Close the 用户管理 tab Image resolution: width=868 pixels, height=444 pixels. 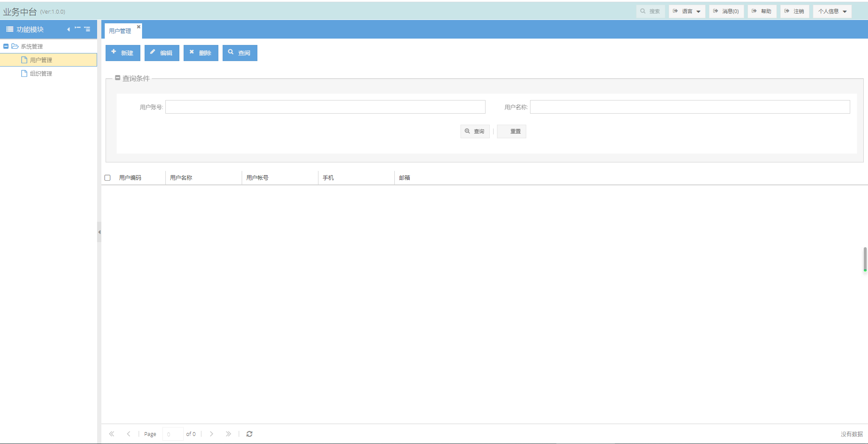tap(139, 27)
